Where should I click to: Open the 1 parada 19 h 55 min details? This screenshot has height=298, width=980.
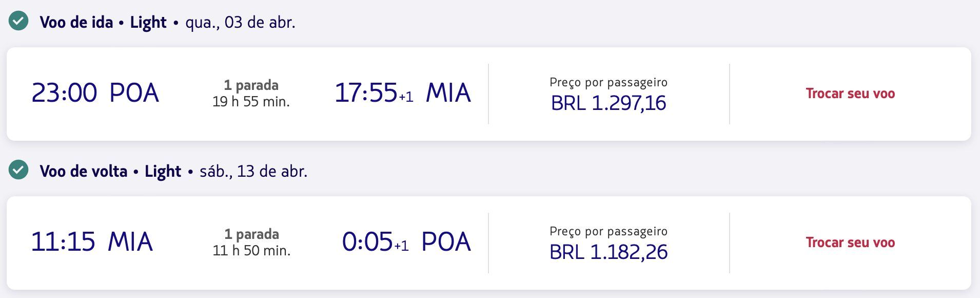(251, 94)
